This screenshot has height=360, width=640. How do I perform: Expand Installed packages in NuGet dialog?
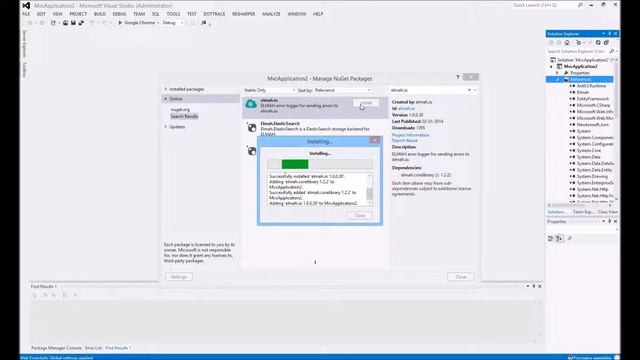point(166,89)
